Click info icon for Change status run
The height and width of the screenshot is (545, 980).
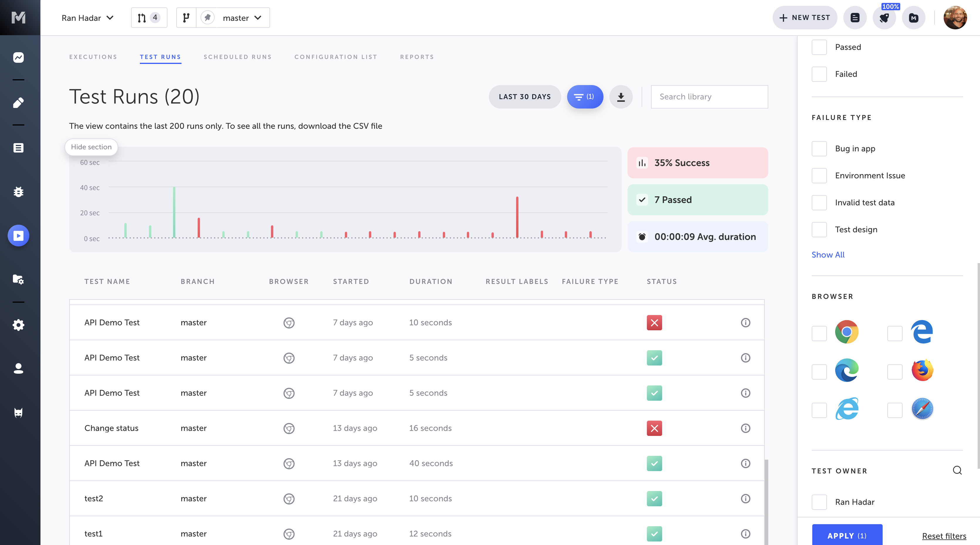click(745, 428)
